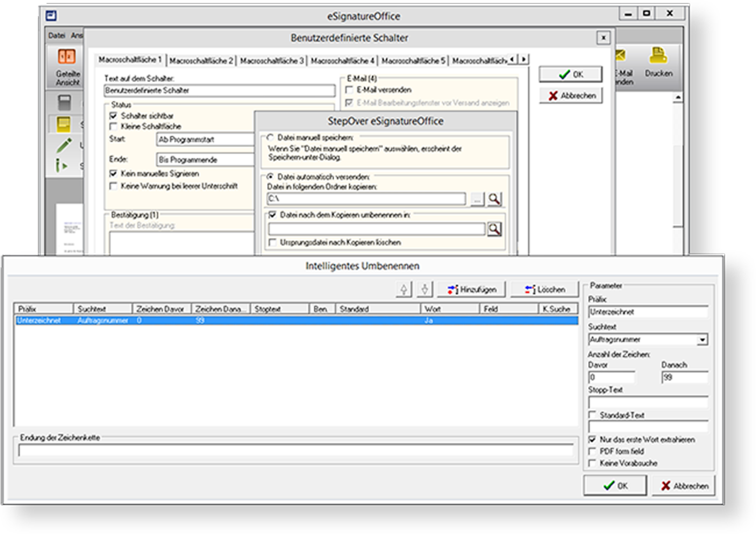Switch to Macroschaltfläche 5 tab
The width and height of the screenshot is (756, 534).
[x=414, y=60]
